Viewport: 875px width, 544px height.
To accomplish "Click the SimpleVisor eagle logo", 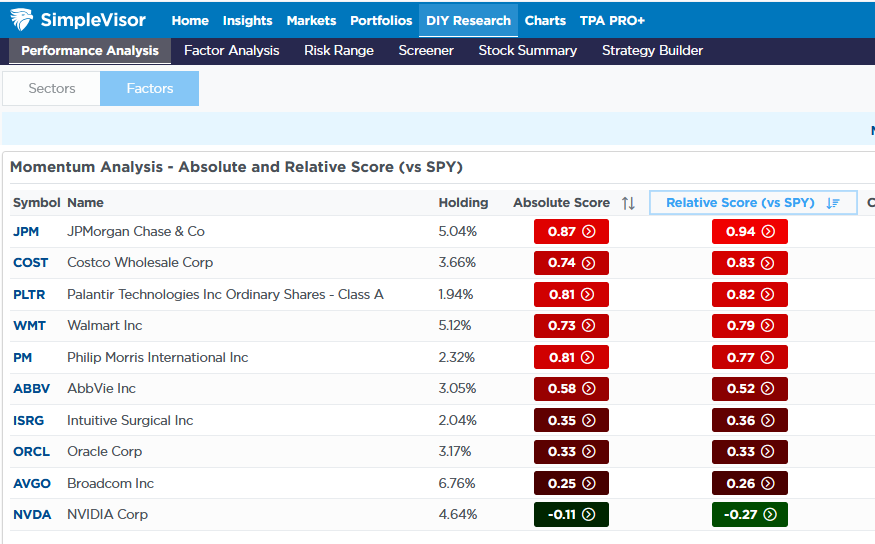I will pyautogui.click(x=22, y=20).
